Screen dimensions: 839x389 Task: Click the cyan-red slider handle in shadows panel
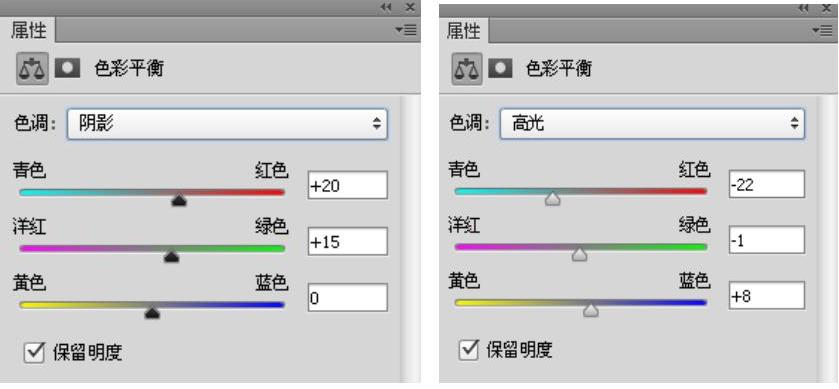(x=179, y=200)
